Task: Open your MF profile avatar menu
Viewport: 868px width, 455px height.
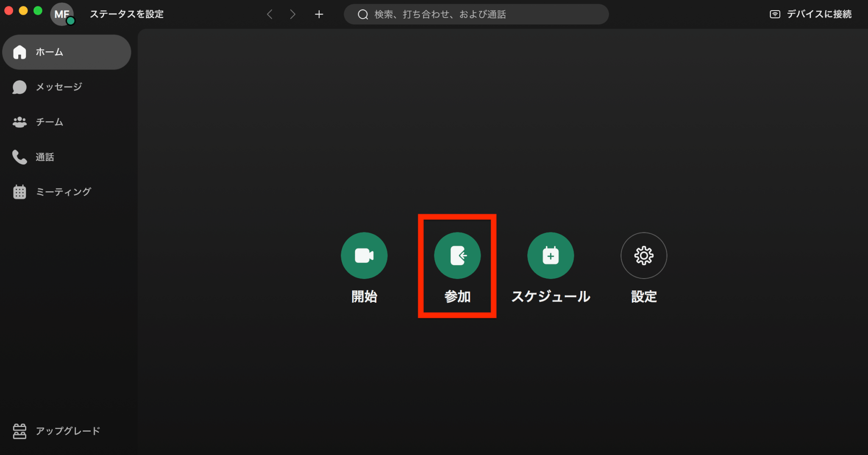Action: coord(62,14)
